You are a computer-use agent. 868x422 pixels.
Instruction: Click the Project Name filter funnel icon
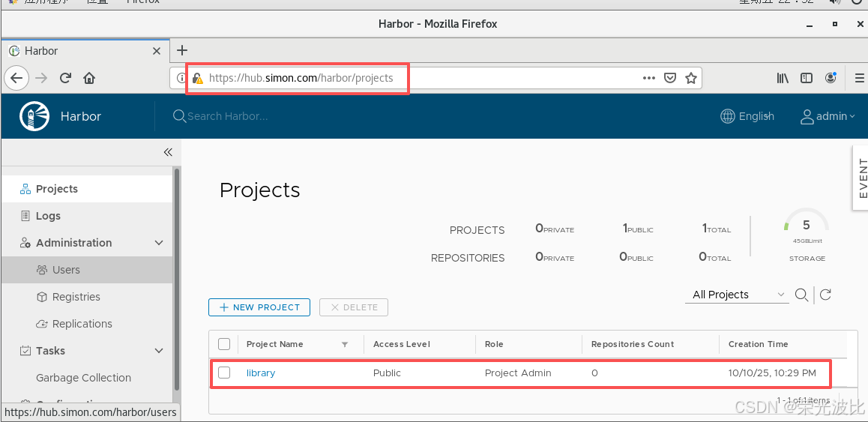click(345, 345)
